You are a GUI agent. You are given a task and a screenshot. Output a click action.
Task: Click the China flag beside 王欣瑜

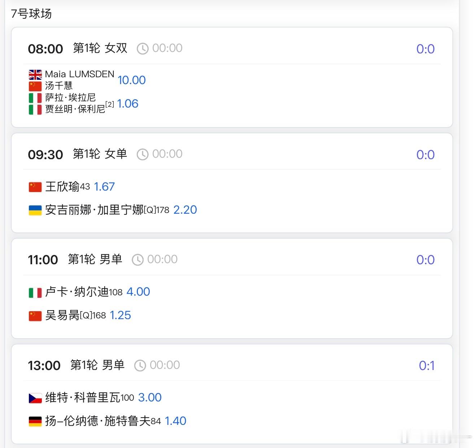(35, 187)
